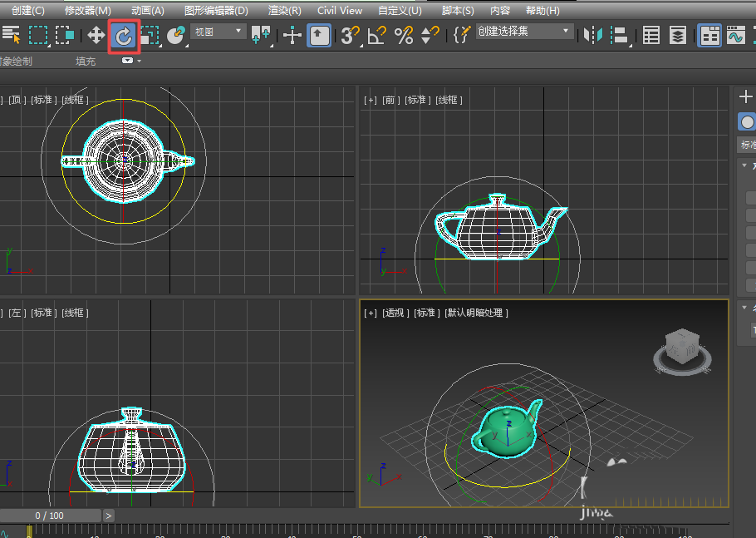Activate the Select and Rotate tool

tap(123, 35)
